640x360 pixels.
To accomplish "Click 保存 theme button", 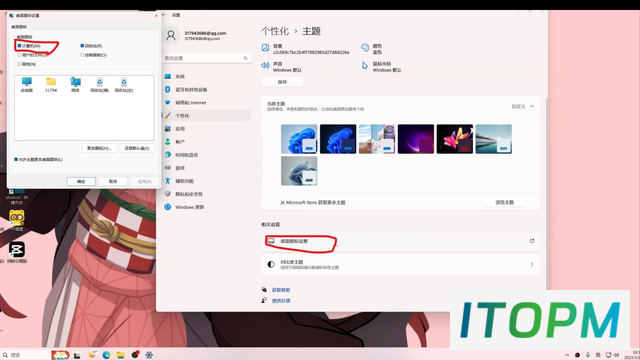I will [x=282, y=82].
